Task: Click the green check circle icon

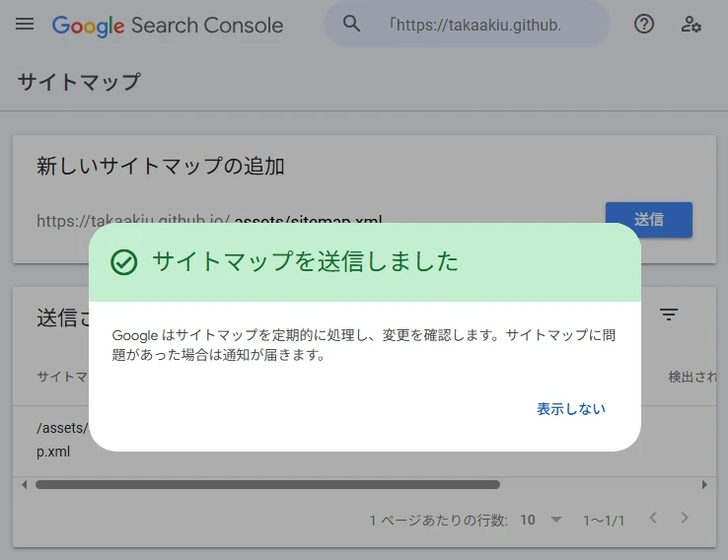Action: coord(124,262)
